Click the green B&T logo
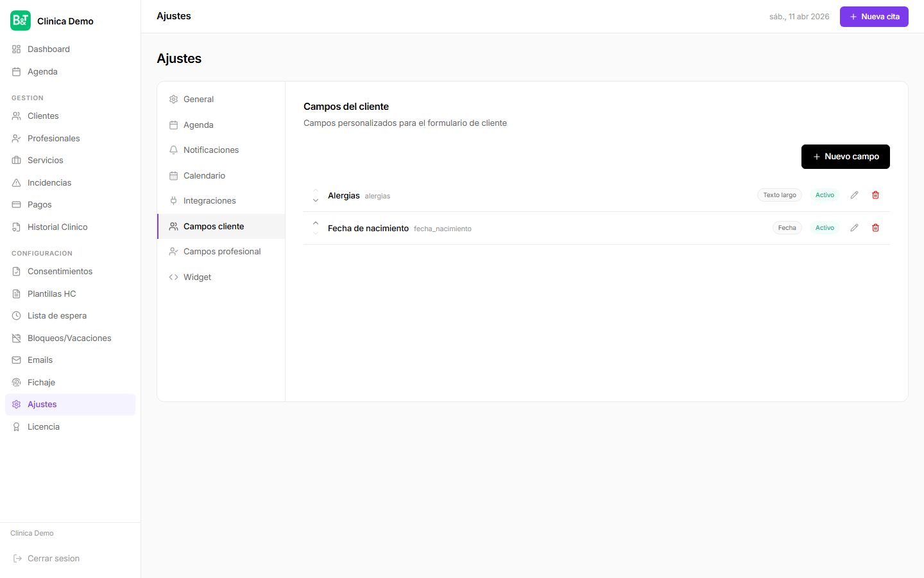 pos(21,21)
